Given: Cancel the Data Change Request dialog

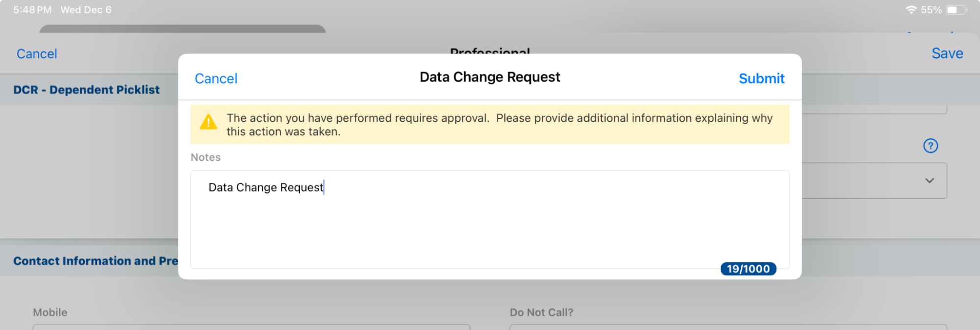Looking at the screenshot, I should (216, 78).
